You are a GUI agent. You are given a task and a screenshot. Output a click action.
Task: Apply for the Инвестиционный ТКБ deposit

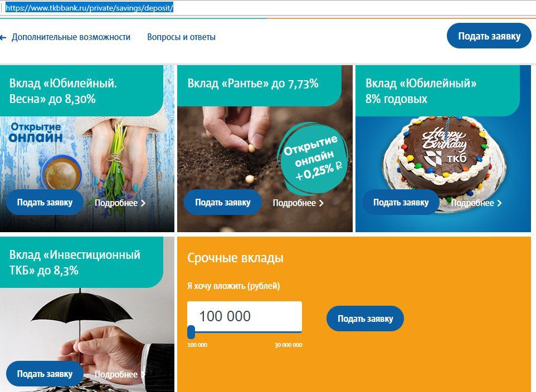(x=45, y=374)
